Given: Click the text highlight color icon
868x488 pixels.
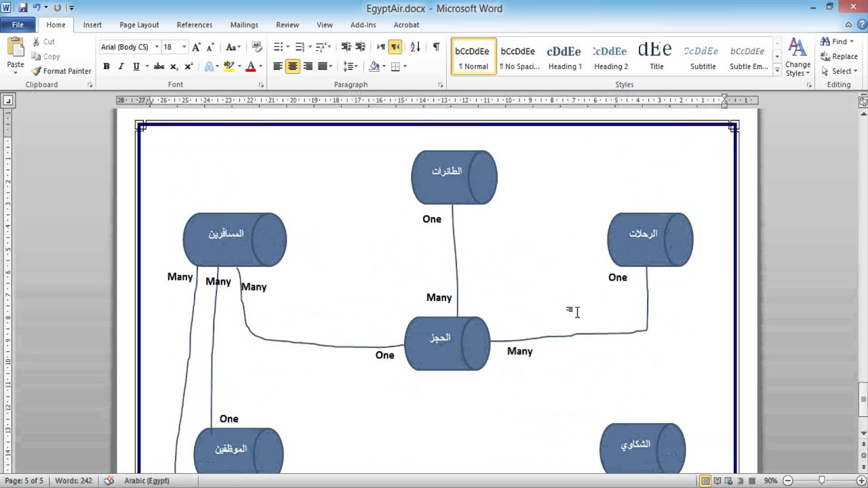Looking at the screenshot, I should point(229,66).
